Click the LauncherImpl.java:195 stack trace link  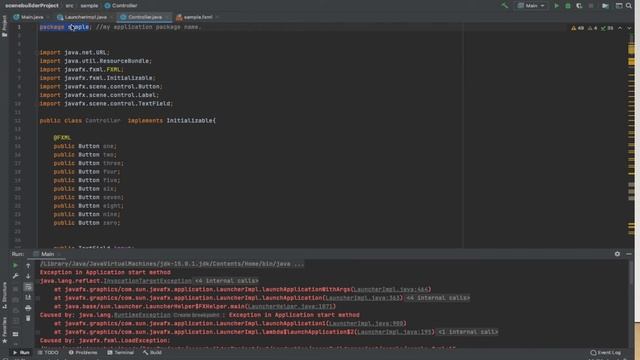[x=394, y=332]
